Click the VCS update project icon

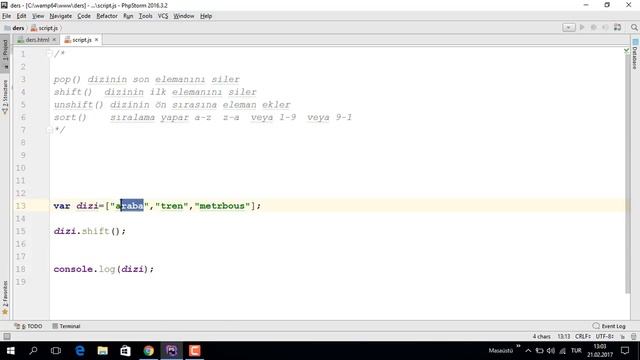(617, 27)
